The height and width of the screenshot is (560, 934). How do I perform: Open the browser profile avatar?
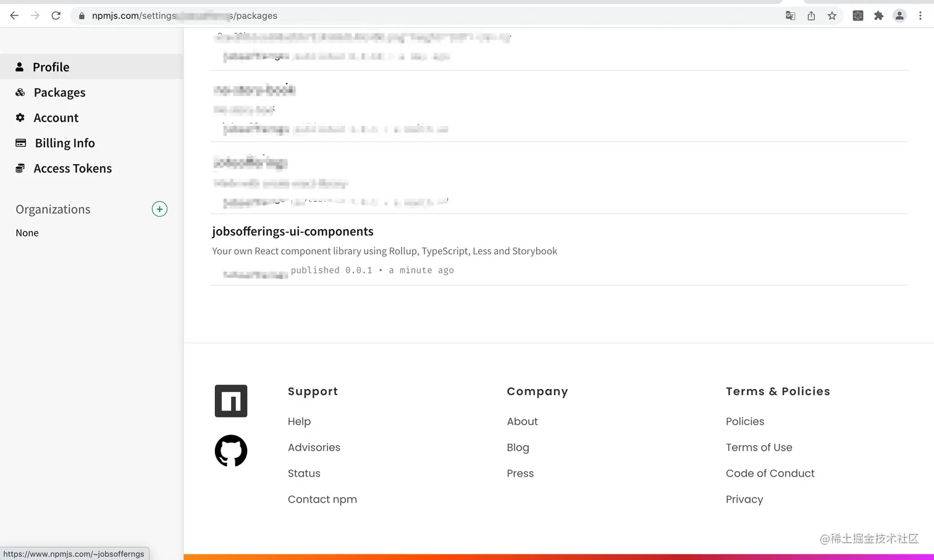click(x=899, y=15)
